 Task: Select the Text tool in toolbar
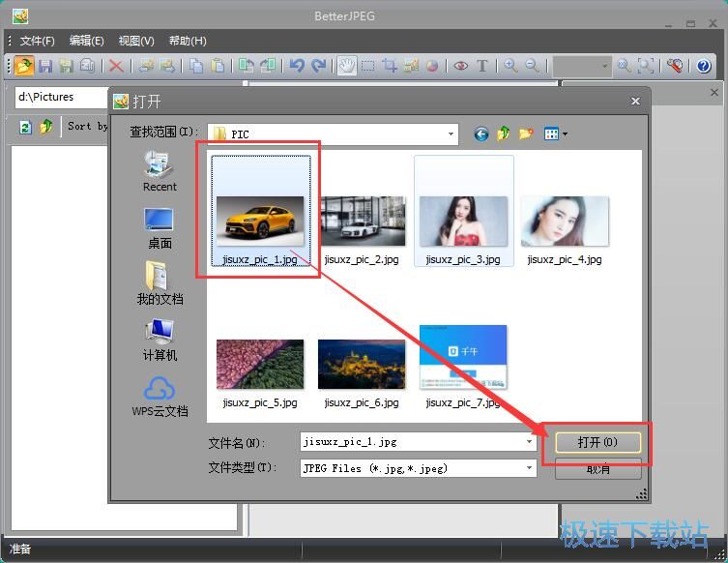[481, 66]
